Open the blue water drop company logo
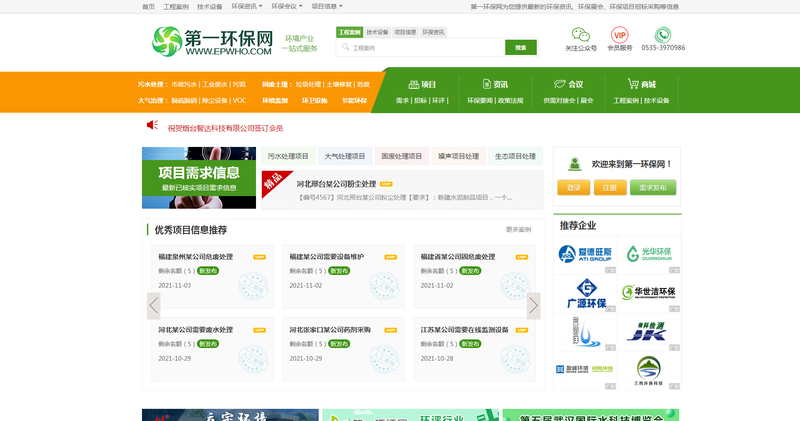 tap(585, 332)
